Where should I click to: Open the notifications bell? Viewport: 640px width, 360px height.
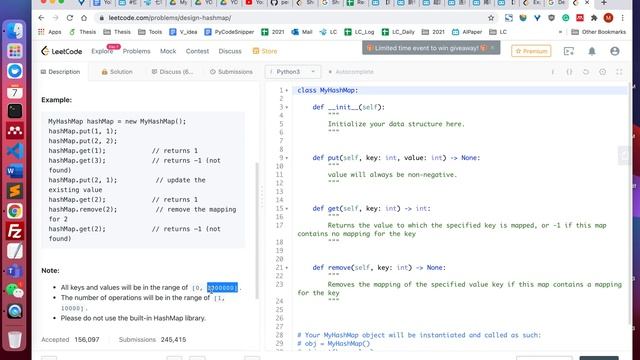pos(592,51)
